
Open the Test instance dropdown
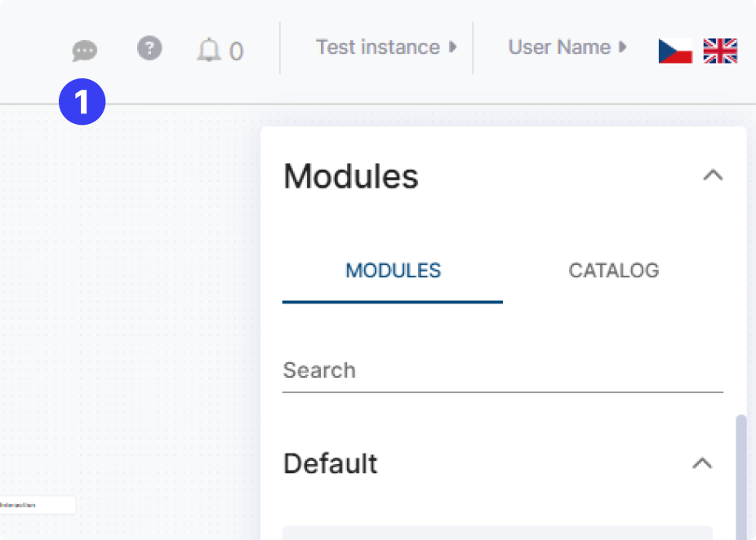pyautogui.click(x=378, y=47)
